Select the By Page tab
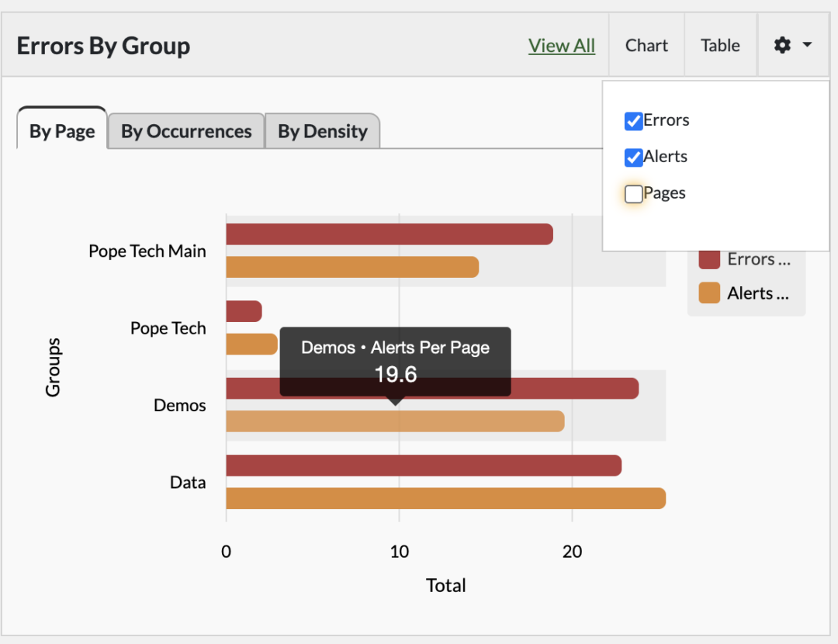The width and height of the screenshot is (838, 644). tap(61, 131)
